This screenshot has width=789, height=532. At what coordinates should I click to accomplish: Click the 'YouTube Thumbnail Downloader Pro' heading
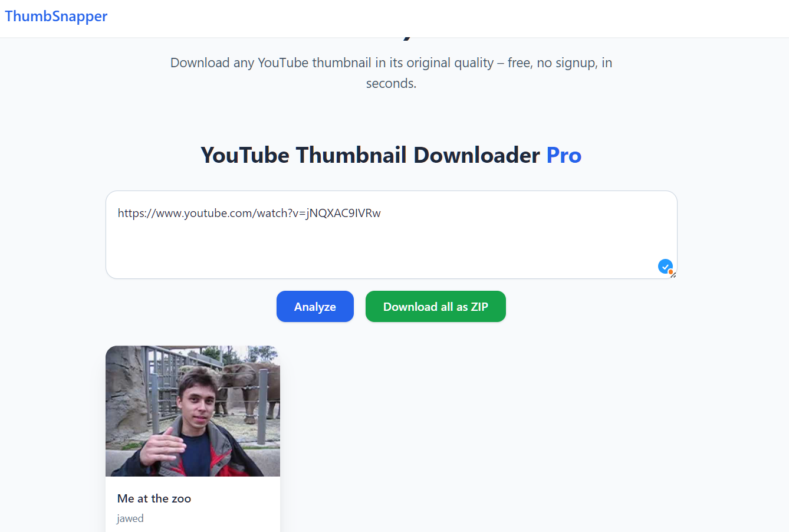coord(391,155)
